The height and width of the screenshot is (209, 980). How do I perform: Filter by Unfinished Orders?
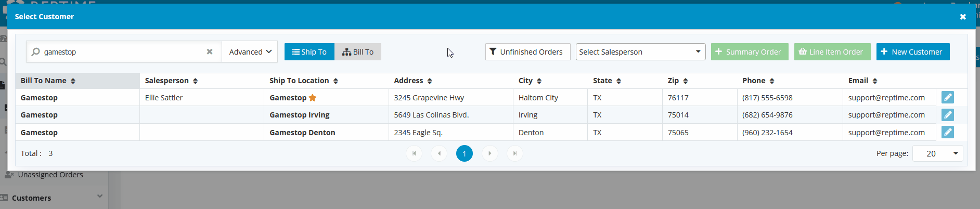pyautogui.click(x=527, y=51)
